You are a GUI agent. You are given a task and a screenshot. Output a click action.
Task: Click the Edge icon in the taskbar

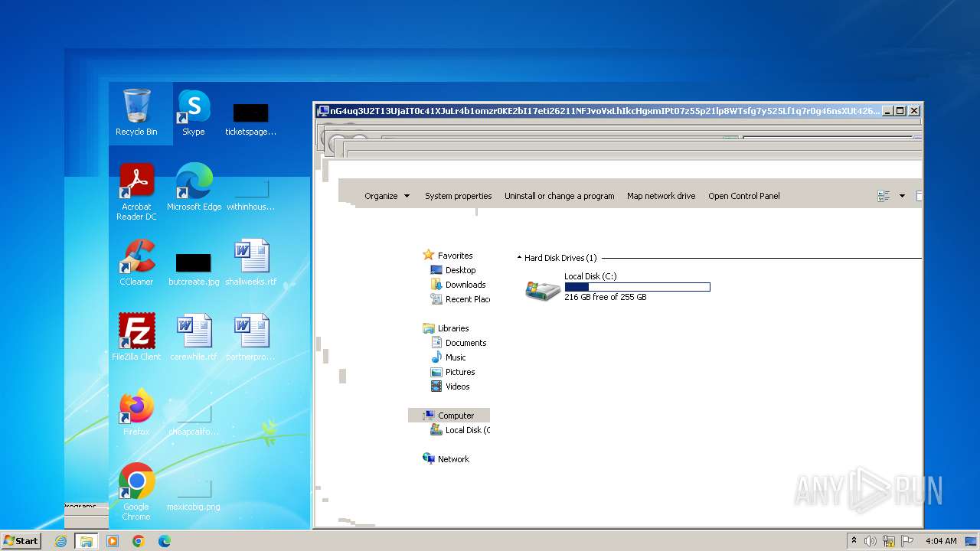164,541
